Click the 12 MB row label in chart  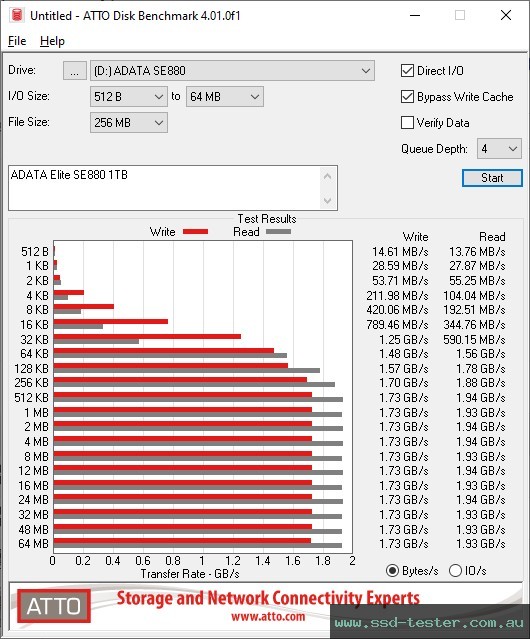[33, 471]
